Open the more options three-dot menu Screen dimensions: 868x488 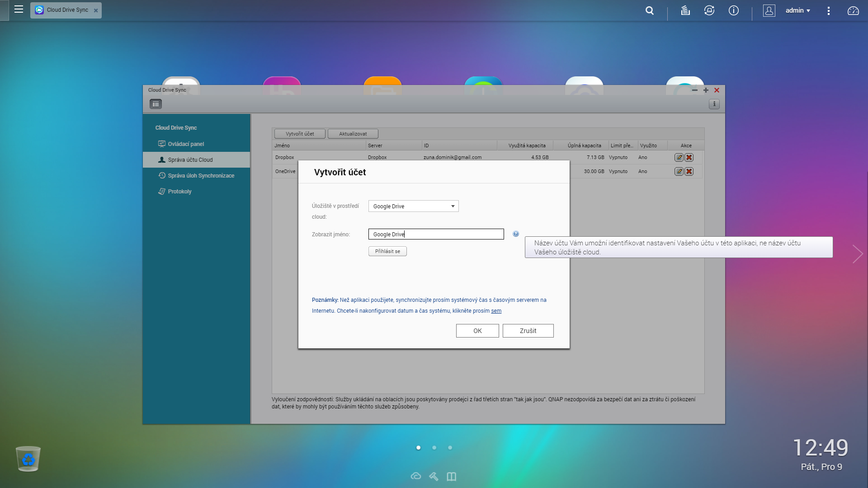coord(828,10)
